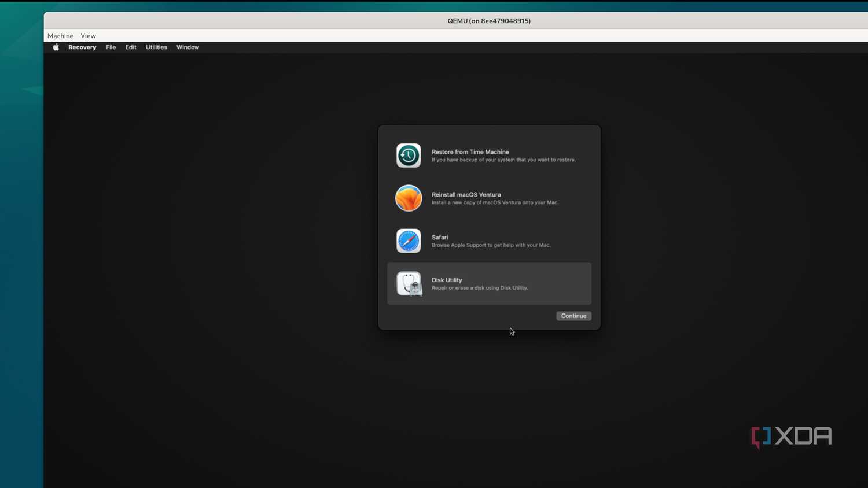Viewport: 868px width, 488px height.
Task: Click 'If you have backup' description text
Action: pos(503,160)
